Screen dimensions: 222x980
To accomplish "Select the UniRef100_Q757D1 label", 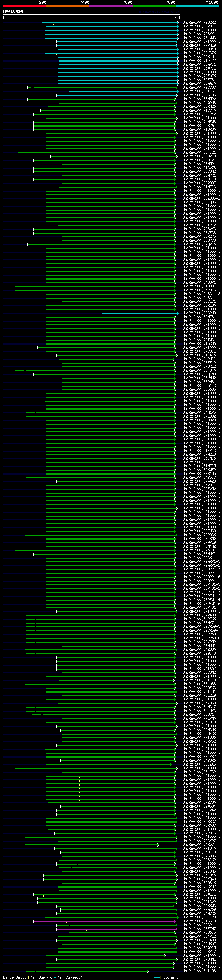I will [199, 550].
